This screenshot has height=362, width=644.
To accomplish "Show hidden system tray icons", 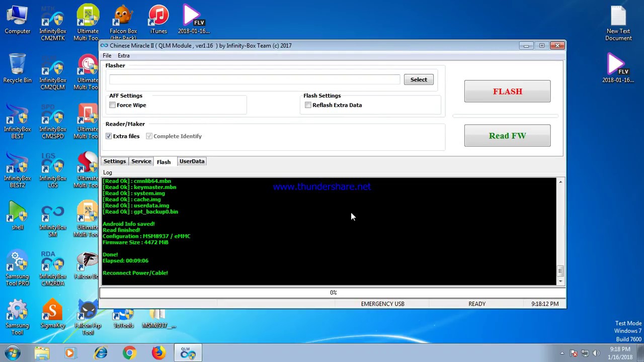I will [562, 353].
